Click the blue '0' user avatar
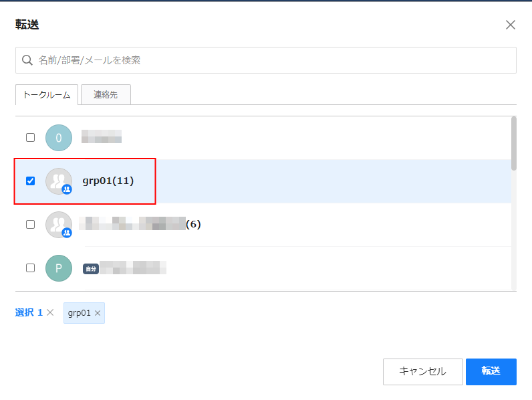Image resolution: width=532 pixels, height=400 pixels. 59,138
